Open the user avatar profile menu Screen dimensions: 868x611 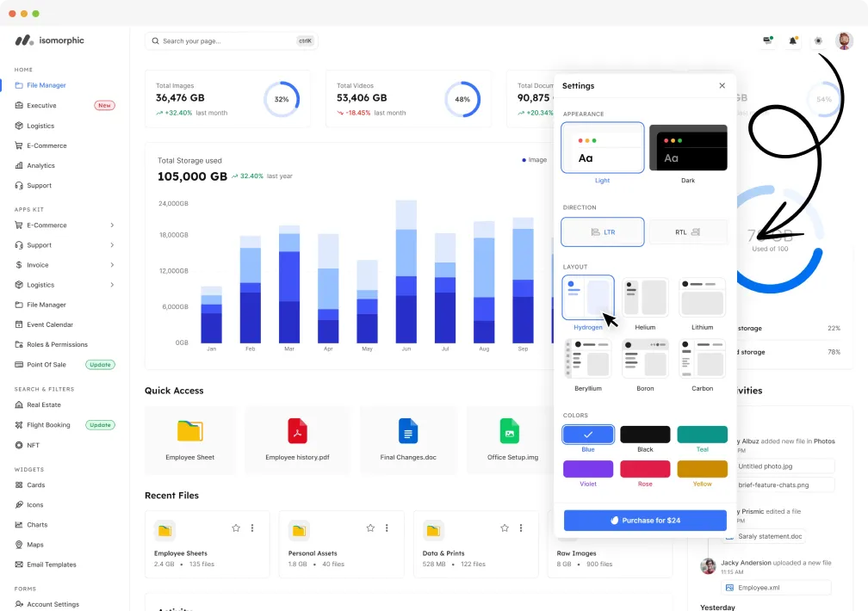pos(844,40)
